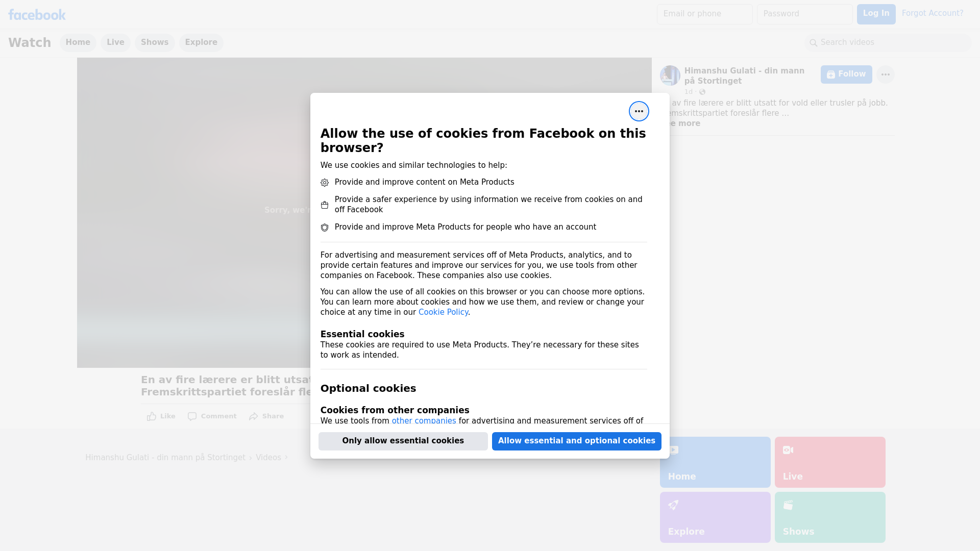Open Himanshu Gulati page name link in post header
980x551 pixels.
pyautogui.click(x=744, y=76)
